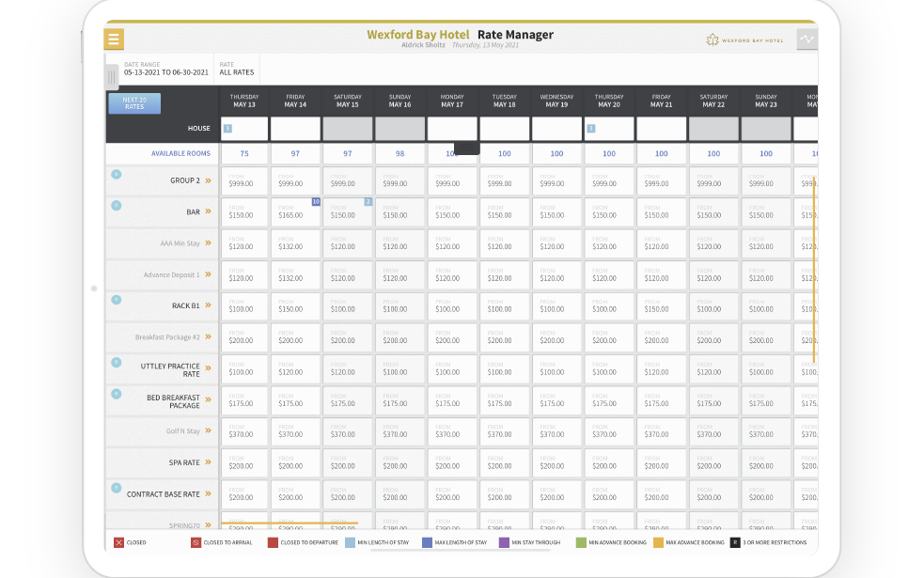Click the Wexford Bay Hotel logo
Image resolution: width=924 pixels, height=578 pixels.
click(x=744, y=40)
